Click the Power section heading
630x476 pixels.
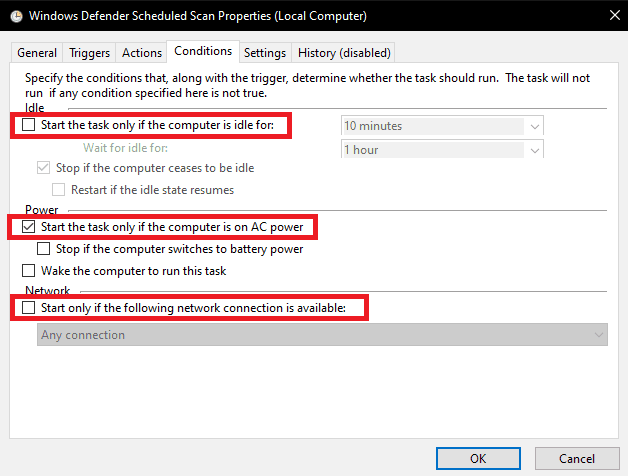click(42, 210)
